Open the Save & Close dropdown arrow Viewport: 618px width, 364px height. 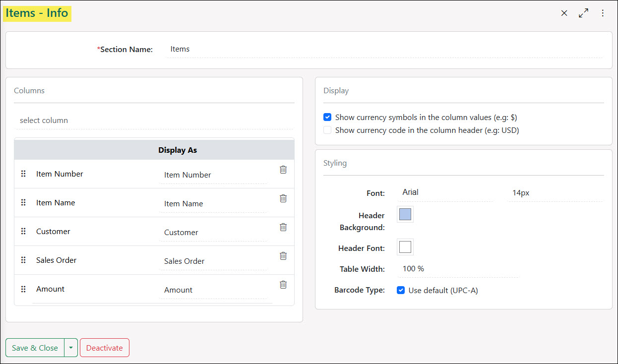coord(71,348)
